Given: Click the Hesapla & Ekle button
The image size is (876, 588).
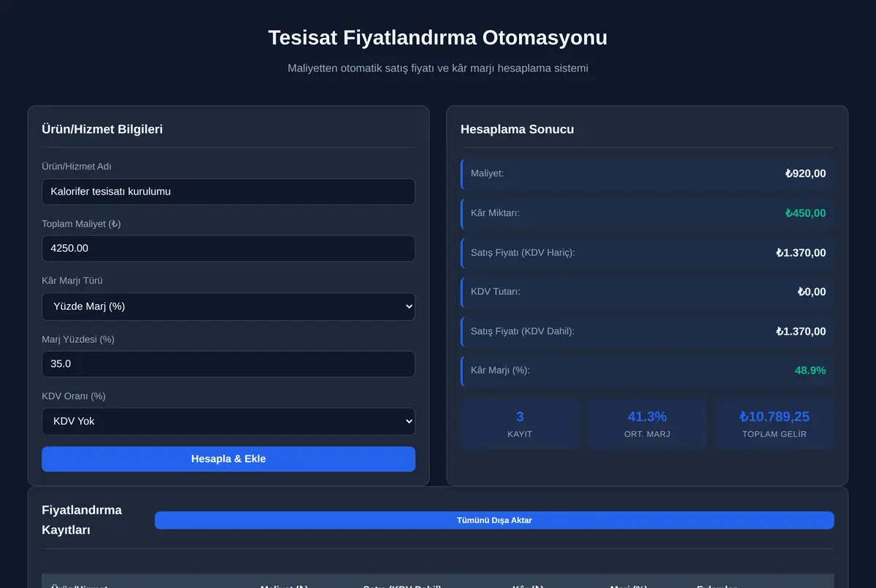Looking at the screenshot, I should pyautogui.click(x=228, y=459).
